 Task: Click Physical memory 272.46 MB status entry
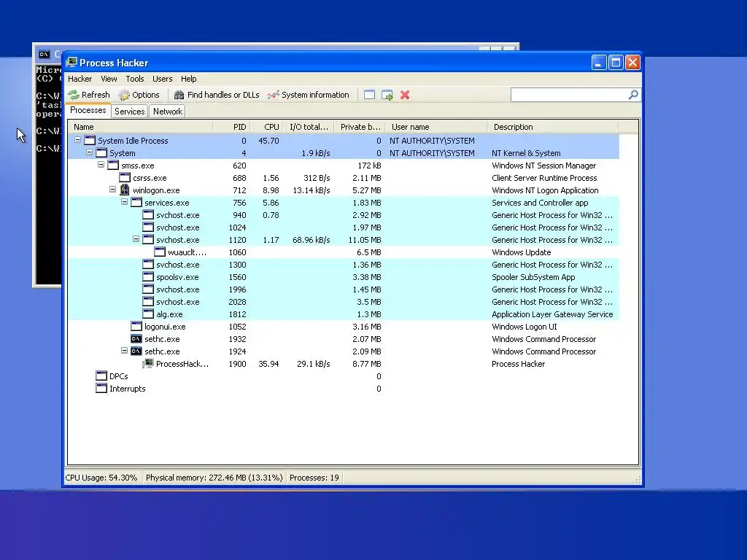click(x=214, y=478)
